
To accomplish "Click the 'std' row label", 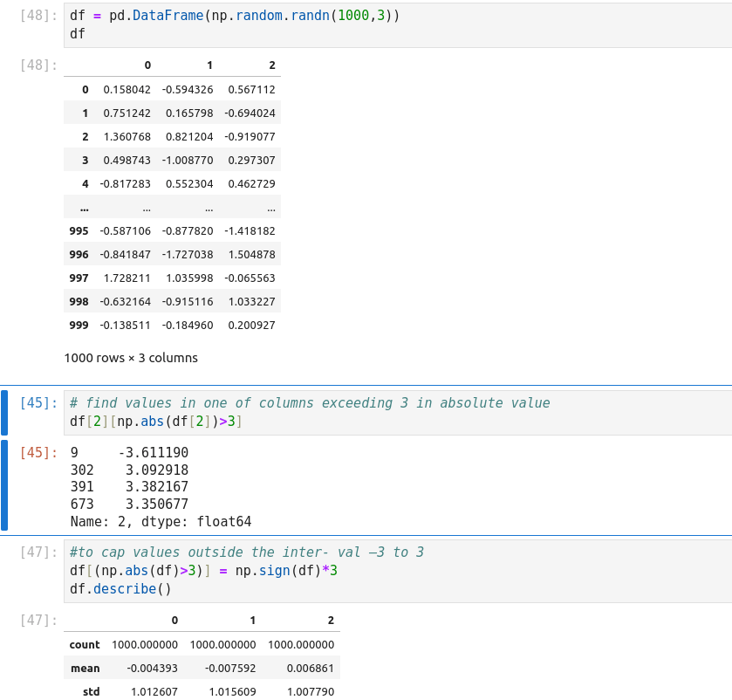I will 91,691.
